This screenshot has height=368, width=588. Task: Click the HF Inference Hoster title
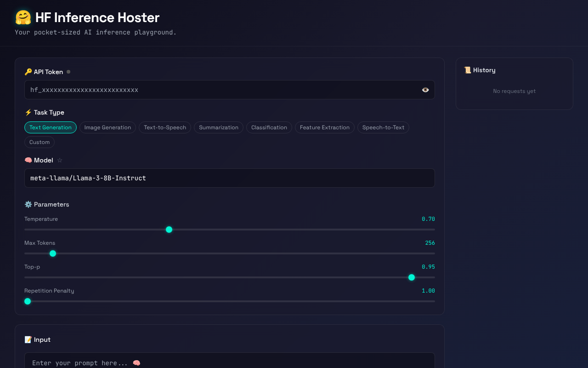pyautogui.click(x=97, y=17)
